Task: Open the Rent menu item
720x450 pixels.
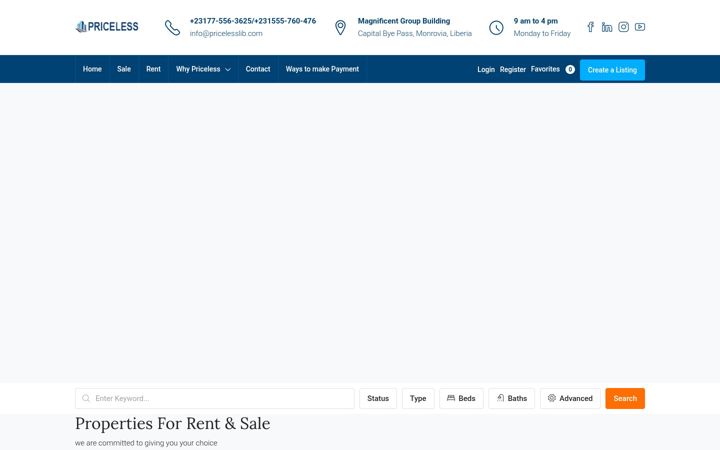Action: (153, 69)
